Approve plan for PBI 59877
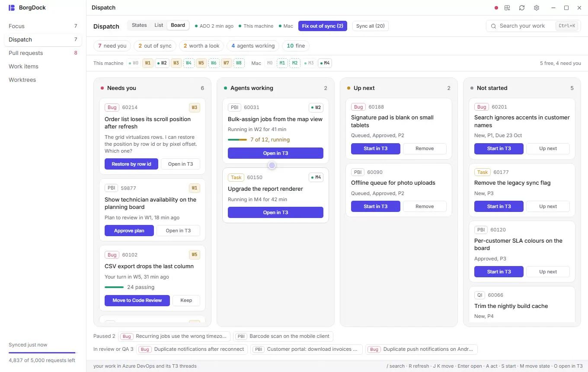The width and height of the screenshot is (588, 372). tap(129, 231)
